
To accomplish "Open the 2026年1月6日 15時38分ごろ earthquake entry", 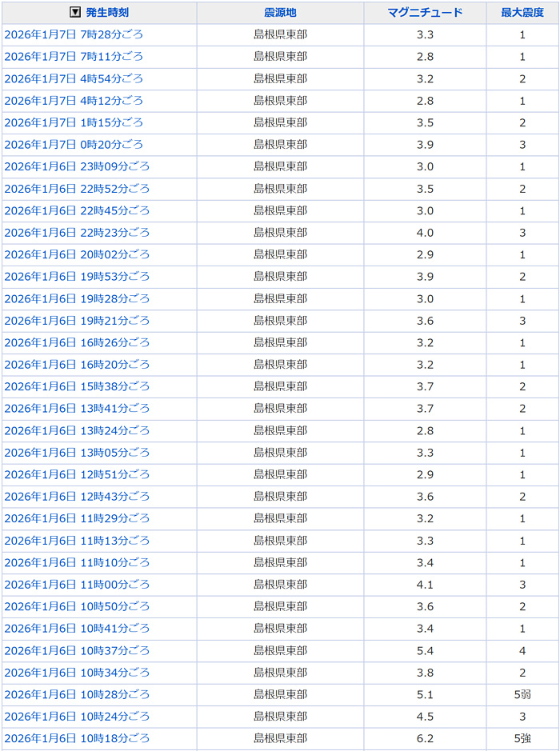I will (77, 386).
